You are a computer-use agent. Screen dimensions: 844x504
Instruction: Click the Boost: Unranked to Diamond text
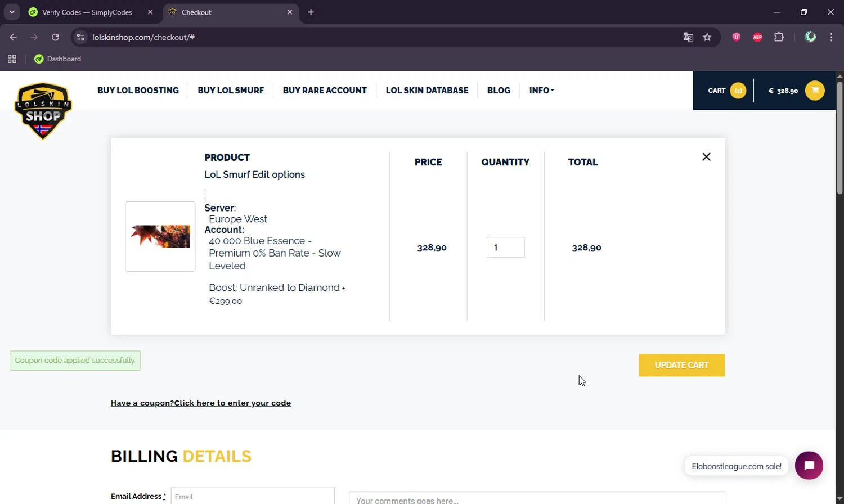274,287
